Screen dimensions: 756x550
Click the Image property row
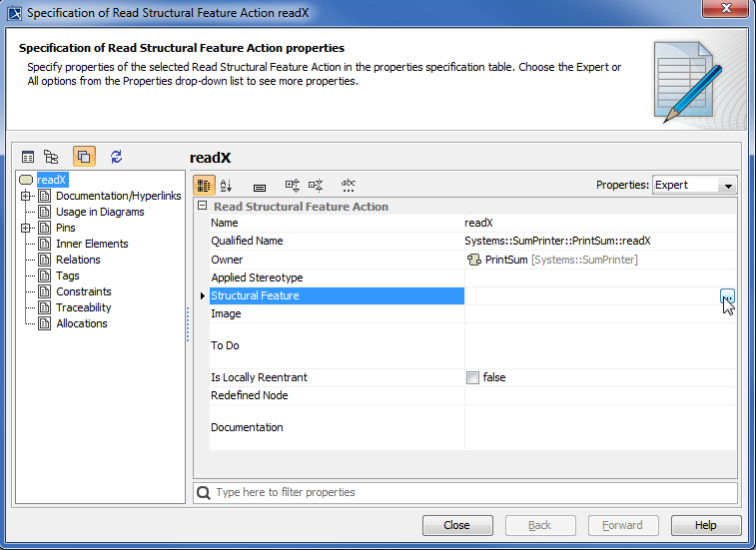[473, 313]
